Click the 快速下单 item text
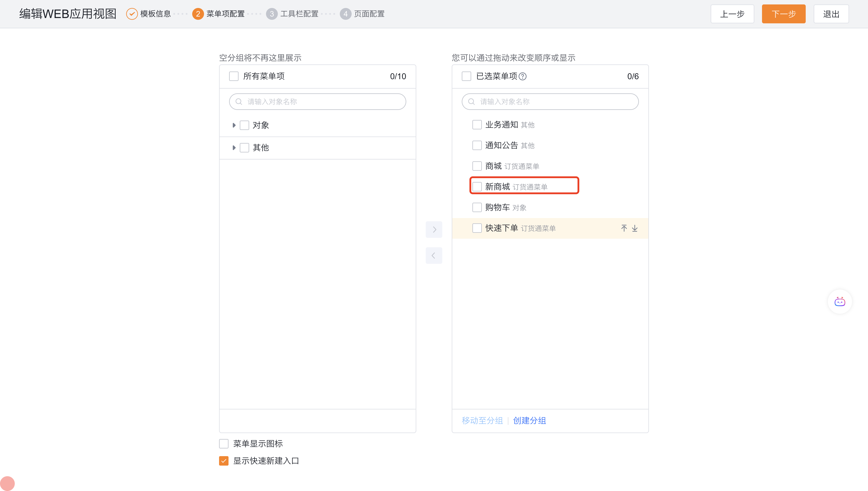This screenshot has height=491, width=868. (501, 228)
